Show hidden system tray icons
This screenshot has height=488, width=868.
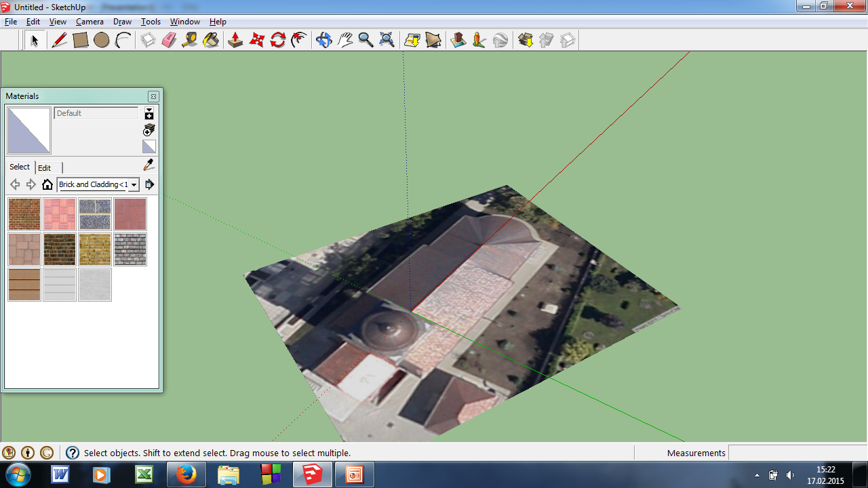757,475
